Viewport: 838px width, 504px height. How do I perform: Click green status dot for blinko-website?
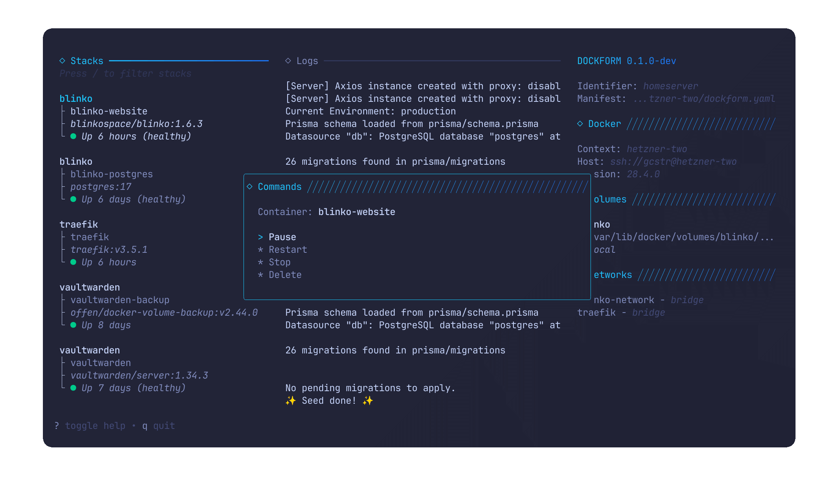tap(73, 136)
